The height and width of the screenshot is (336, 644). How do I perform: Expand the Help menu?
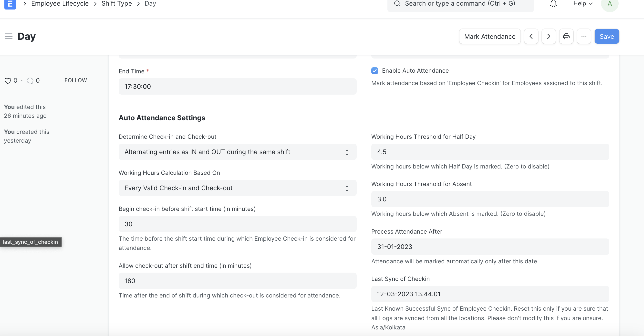582,3
